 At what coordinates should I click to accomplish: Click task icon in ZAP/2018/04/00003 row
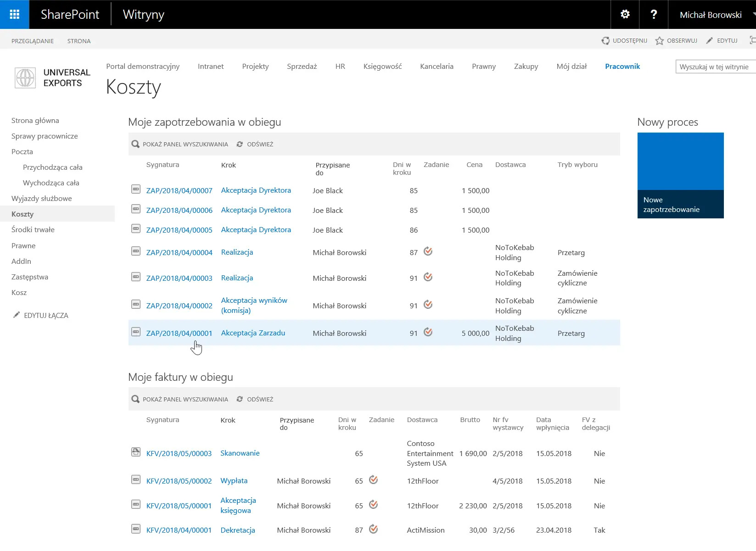(x=428, y=277)
